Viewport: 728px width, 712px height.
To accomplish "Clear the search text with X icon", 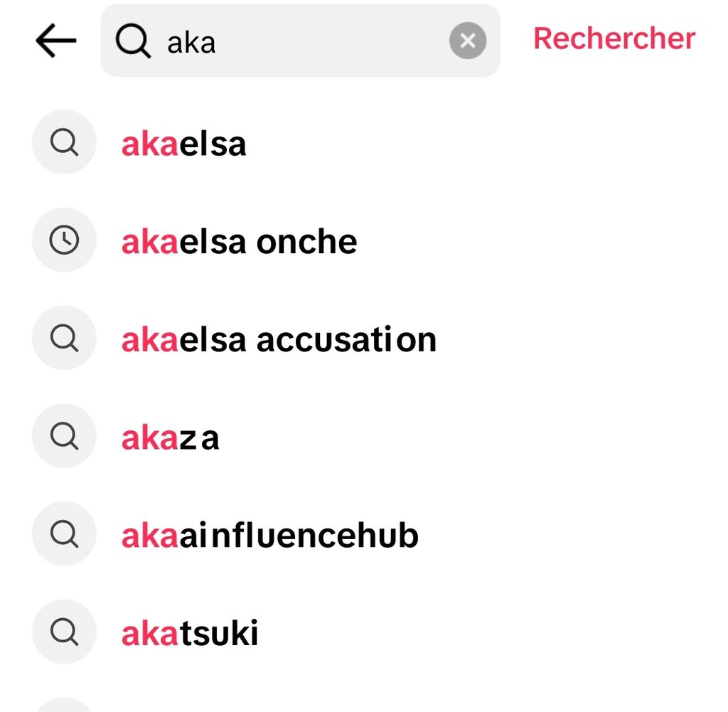I will [x=467, y=41].
